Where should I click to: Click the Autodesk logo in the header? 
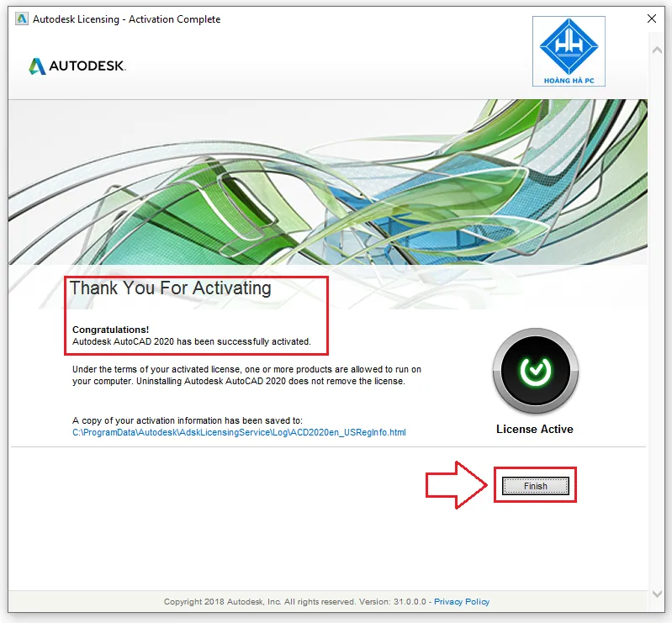77,66
